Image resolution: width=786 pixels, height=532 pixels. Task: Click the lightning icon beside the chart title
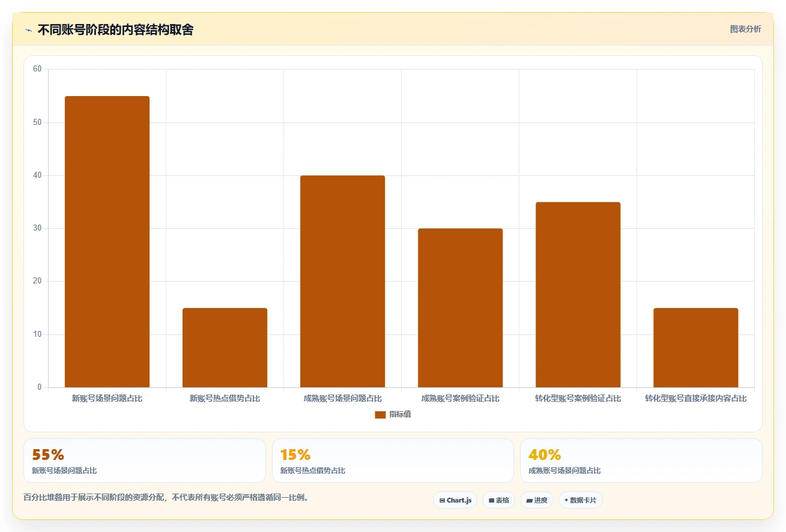pos(29,30)
